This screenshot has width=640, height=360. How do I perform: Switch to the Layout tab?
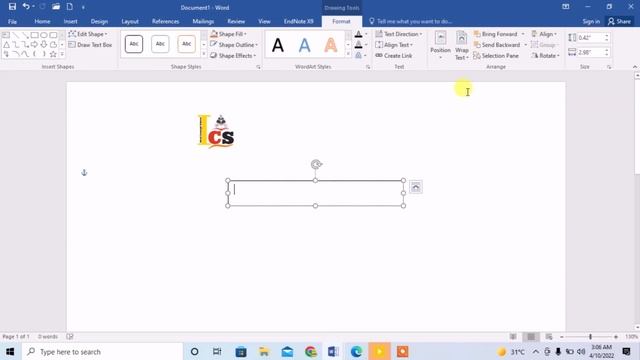pos(130,22)
